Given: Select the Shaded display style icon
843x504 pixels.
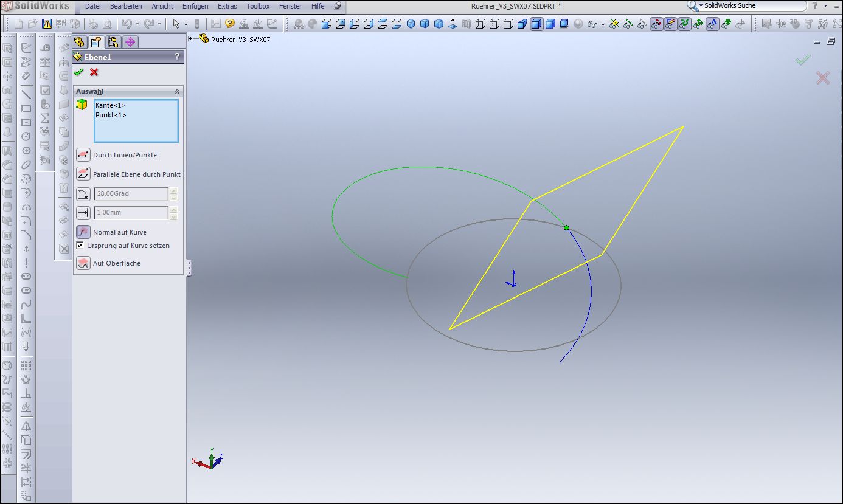Looking at the screenshot, I should click(x=550, y=24).
